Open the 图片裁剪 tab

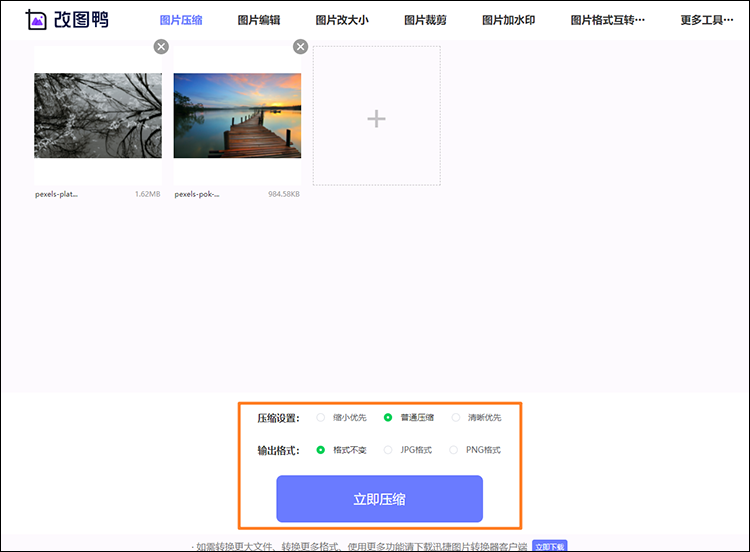pyautogui.click(x=425, y=20)
